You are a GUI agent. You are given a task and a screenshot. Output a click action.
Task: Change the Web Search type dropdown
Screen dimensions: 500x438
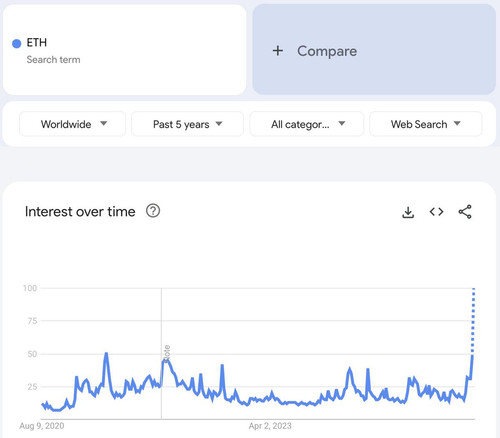click(x=426, y=124)
